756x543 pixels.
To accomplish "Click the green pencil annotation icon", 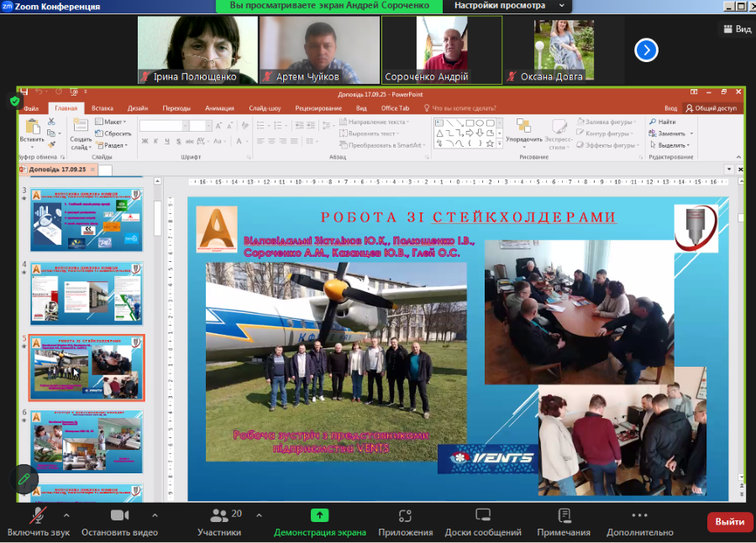I will tap(24, 478).
